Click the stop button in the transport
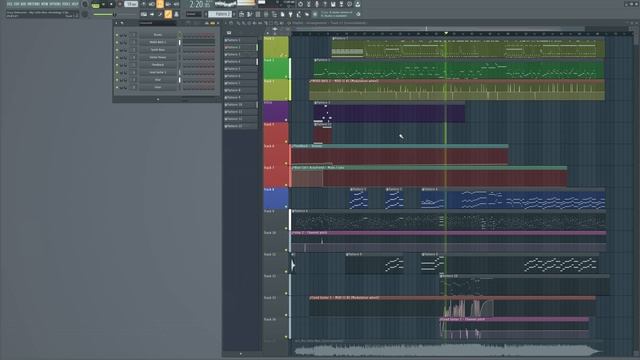Screen dimensions: 640x360 (111, 4)
